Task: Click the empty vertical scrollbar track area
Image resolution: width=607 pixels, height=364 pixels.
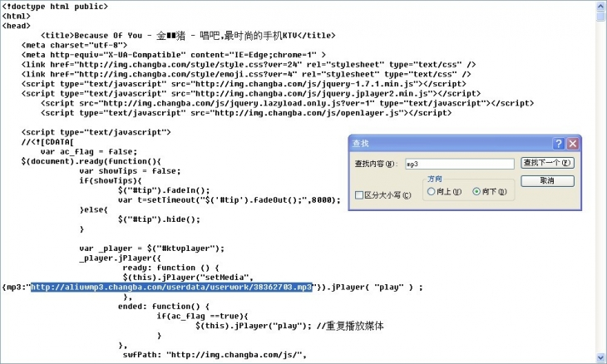Action: coord(600,185)
